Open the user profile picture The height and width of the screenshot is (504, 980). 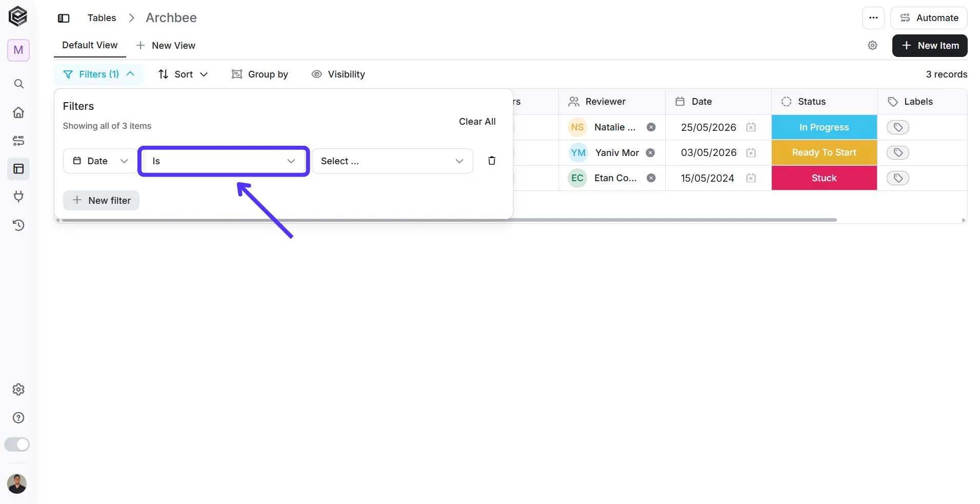[17, 483]
